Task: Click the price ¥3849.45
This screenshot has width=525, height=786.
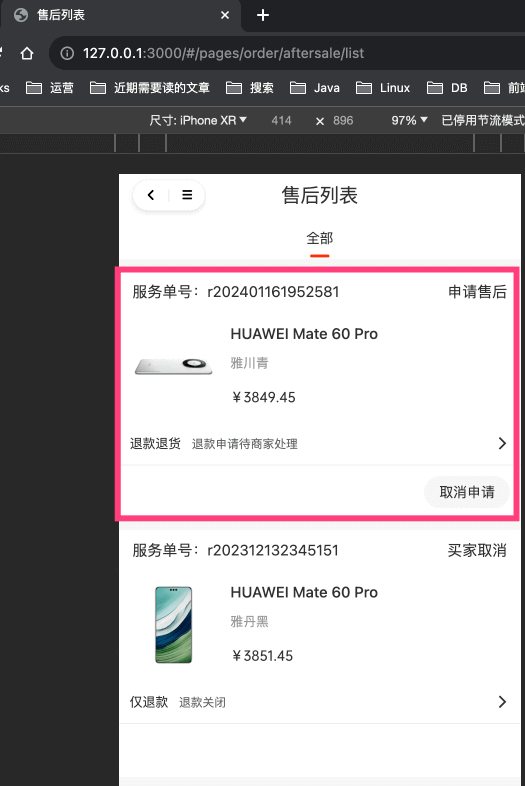Action: point(264,398)
